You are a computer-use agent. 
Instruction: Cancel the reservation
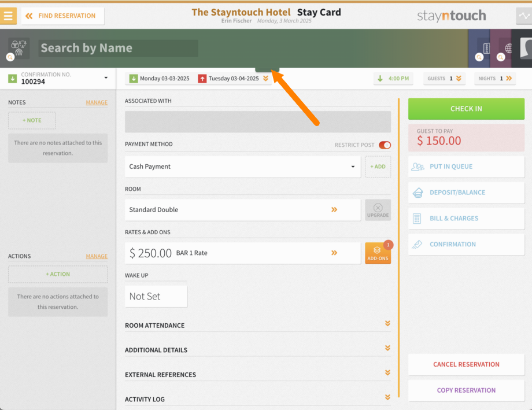tap(466, 364)
